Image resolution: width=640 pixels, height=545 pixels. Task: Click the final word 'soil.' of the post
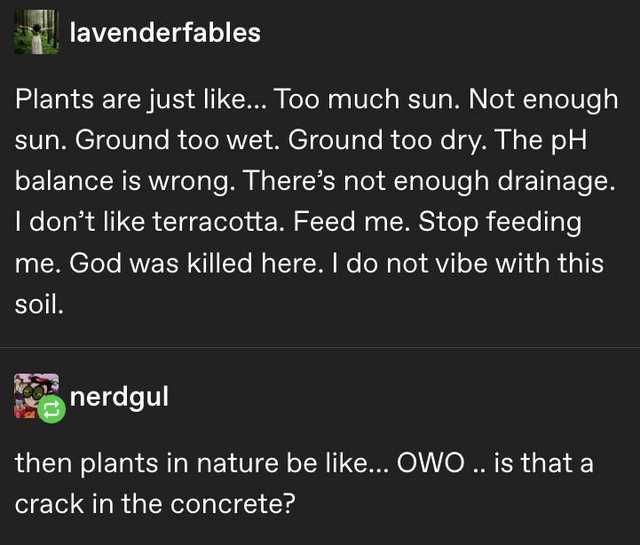40,303
